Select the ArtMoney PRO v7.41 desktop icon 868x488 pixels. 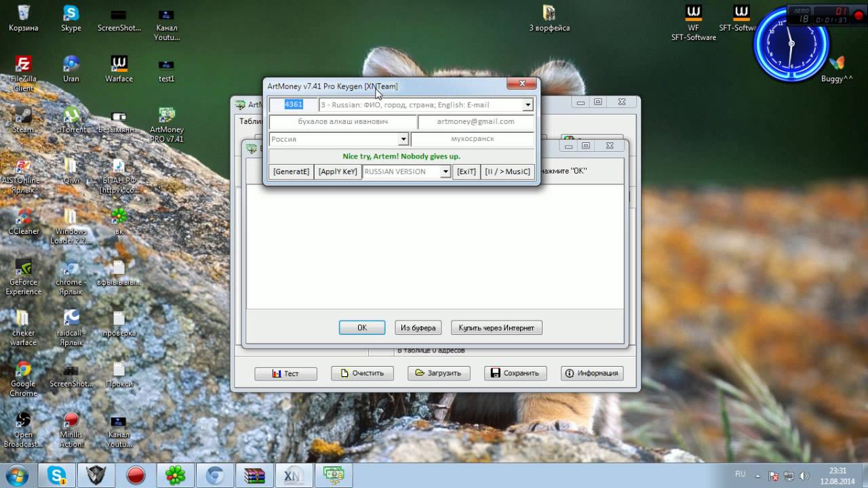tap(166, 124)
